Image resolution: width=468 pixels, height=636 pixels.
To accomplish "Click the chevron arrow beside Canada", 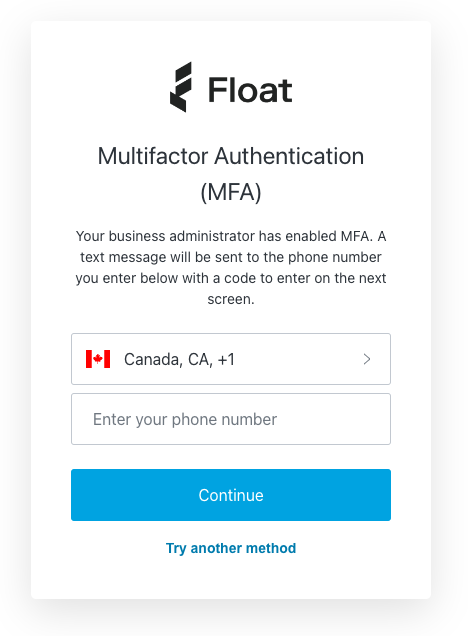I will point(367,359).
